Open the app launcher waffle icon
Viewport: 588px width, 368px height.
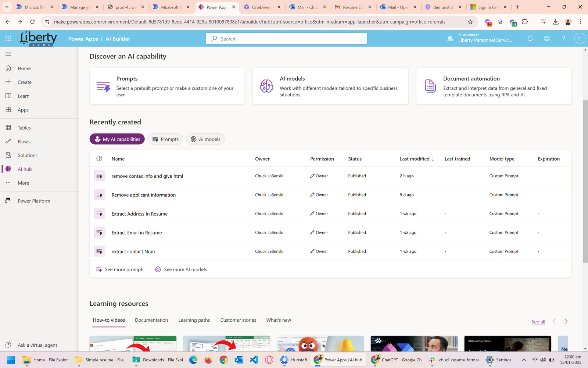click(8, 38)
